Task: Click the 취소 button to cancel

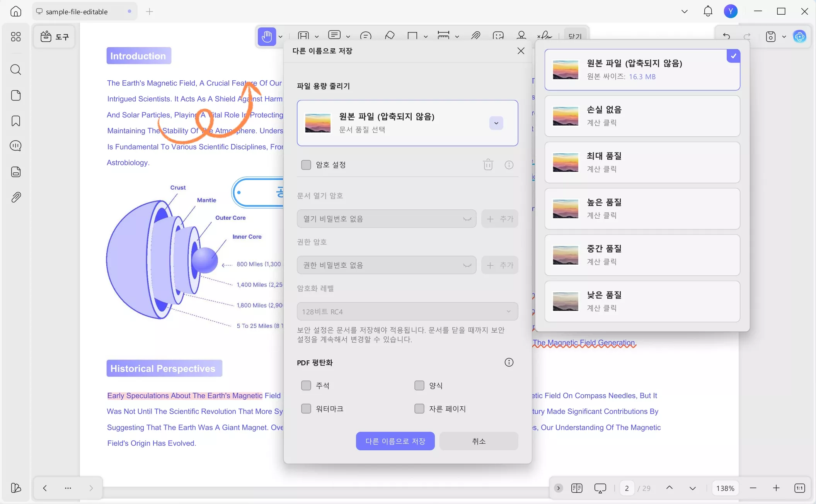Action: coord(478,441)
